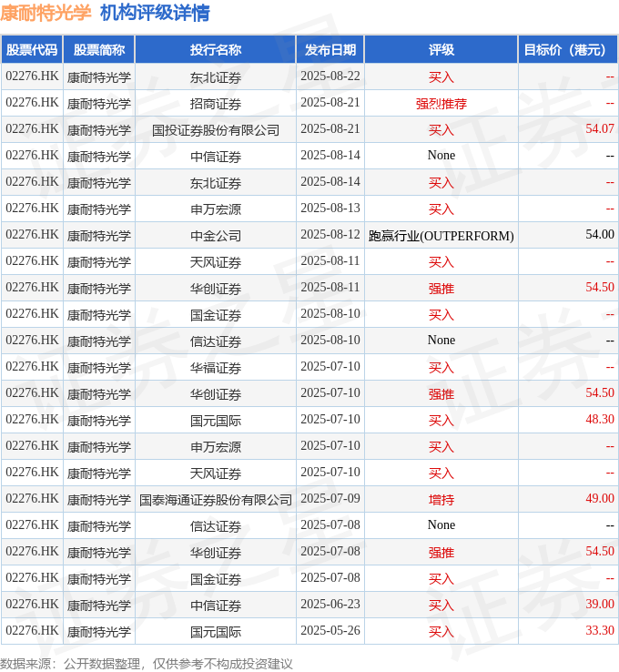This screenshot has height=672, width=619.
Task: Click the date 2025-08-13
Action: tap(330, 208)
